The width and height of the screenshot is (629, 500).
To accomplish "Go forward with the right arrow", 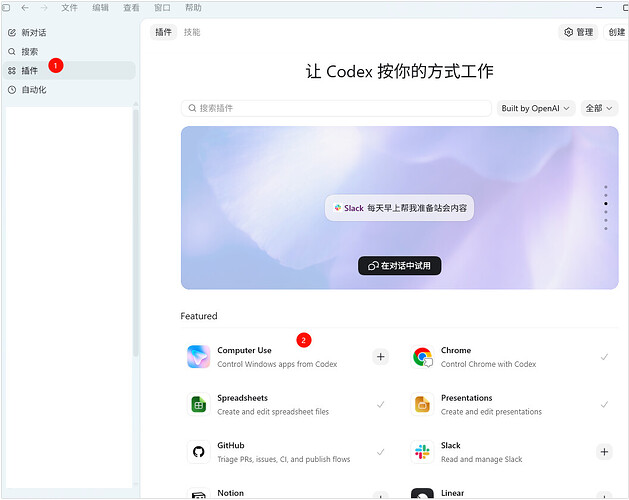I will 44,8.
